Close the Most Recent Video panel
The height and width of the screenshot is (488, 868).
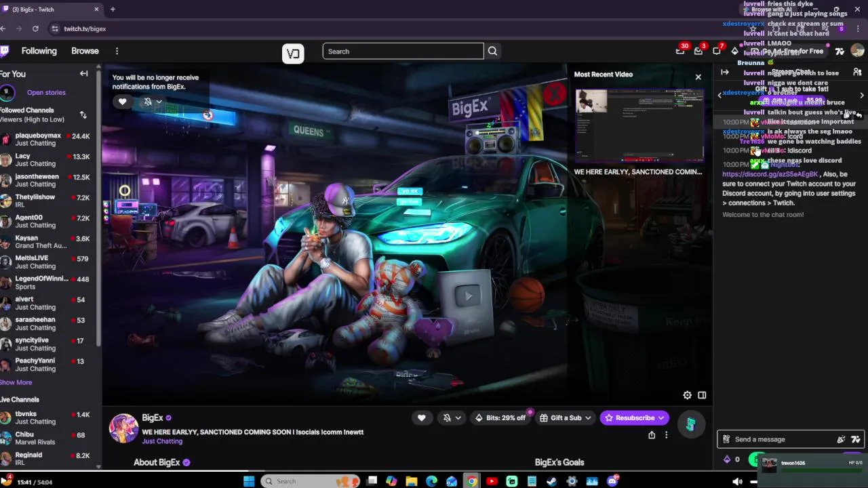[698, 77]
